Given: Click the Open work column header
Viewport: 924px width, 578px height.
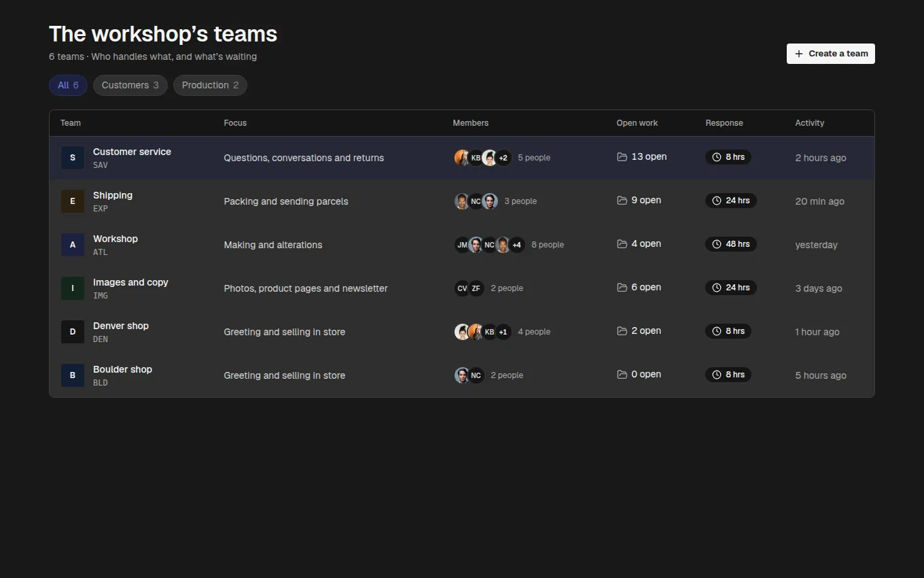Looking at the screenshot, I should [x=637, y=123].
